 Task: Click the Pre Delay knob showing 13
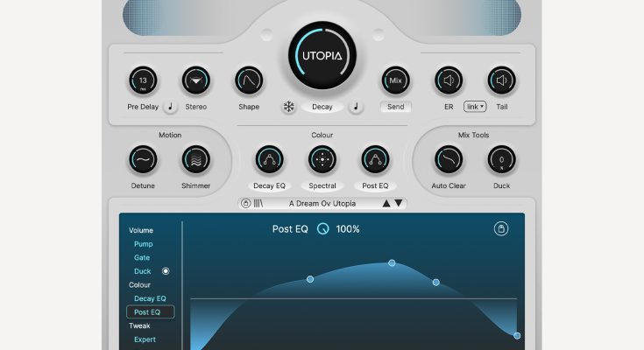(143, 80)
